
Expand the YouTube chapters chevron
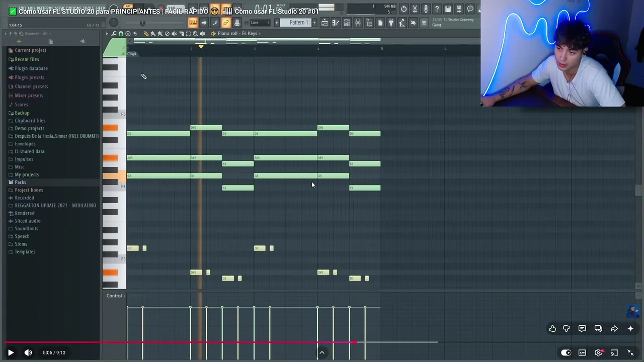322,352
